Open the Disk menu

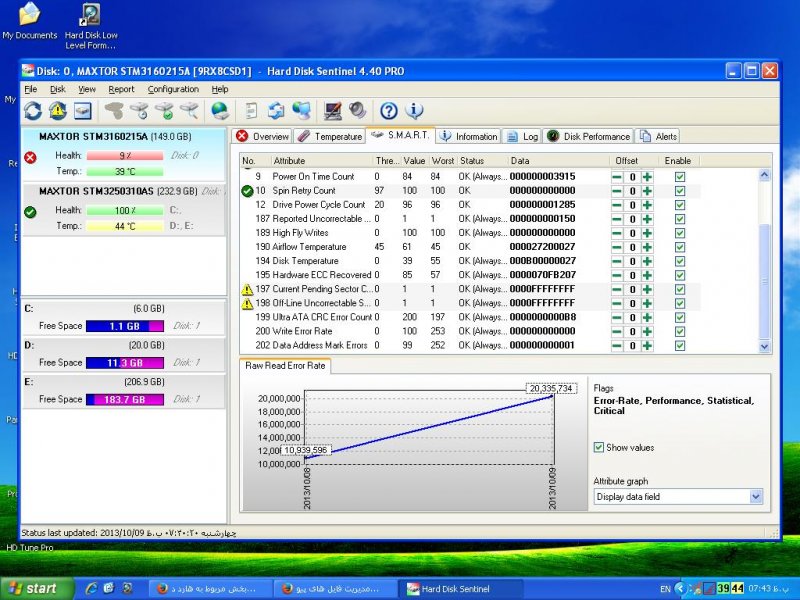pos(58,89)
